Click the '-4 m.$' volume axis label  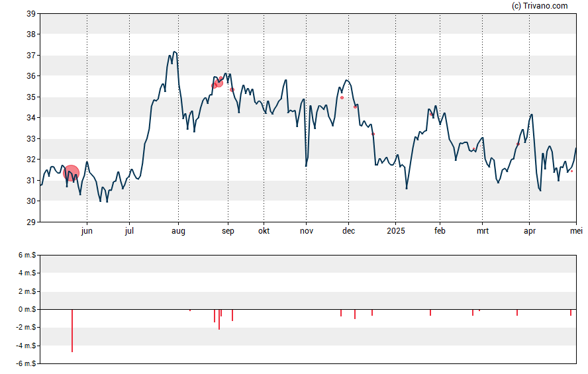click(x=26, y=346)
